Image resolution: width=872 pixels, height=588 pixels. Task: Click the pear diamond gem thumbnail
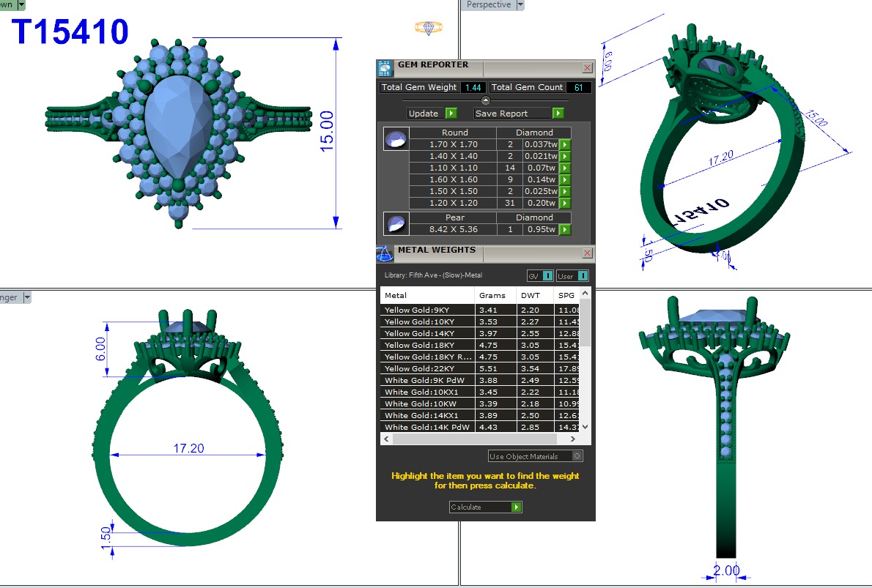click(x=396, y=223)
